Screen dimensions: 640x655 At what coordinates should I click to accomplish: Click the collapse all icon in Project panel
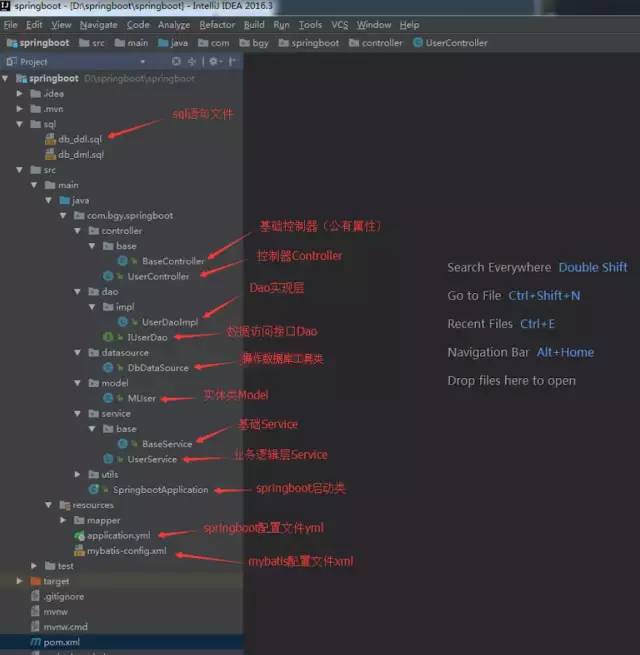point(192,62)
